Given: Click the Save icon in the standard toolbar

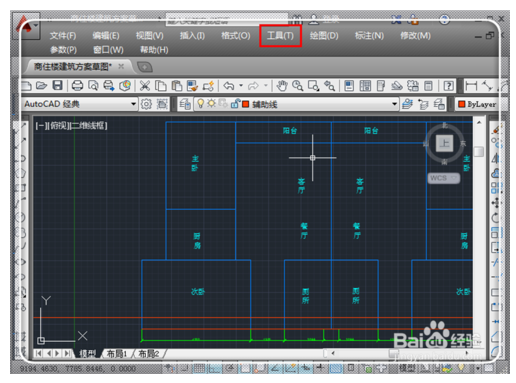Looking at the screenshot, I should tap(57, 86).
